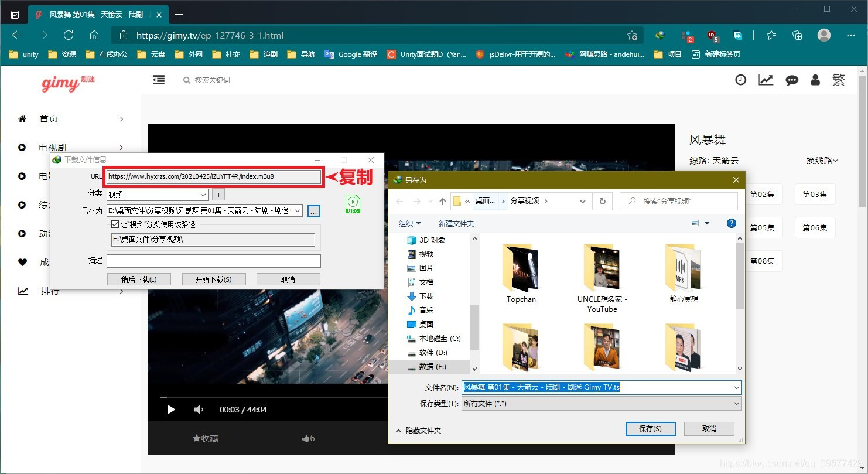The height and width of the screenshot is (474, 868).
Task: Click the gimy history clock icon
Action: point(741,80)
